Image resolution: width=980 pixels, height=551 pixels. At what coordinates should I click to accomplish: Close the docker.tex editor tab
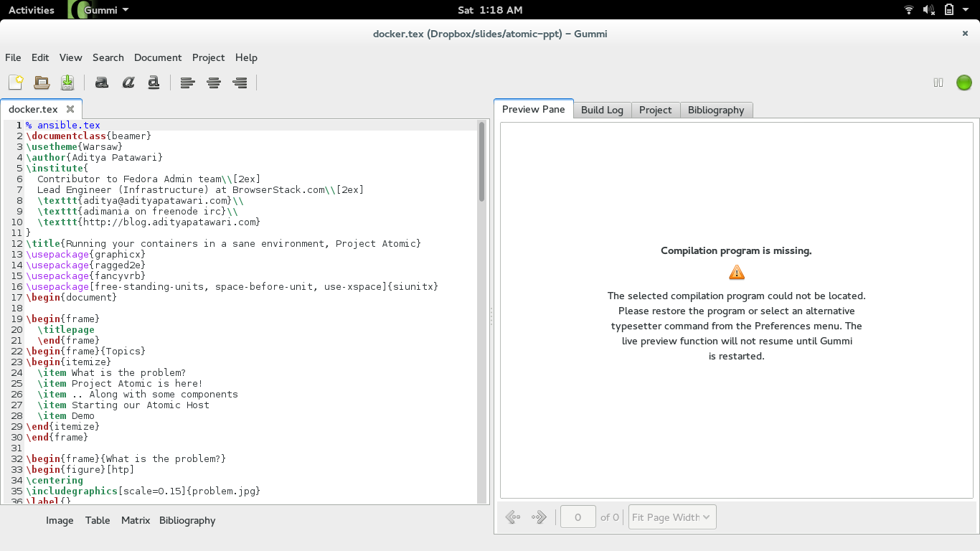coord(70,109)
